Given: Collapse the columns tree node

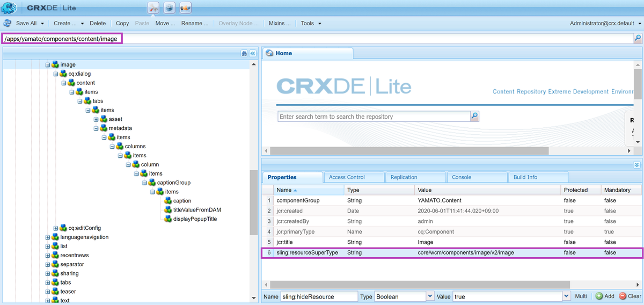Looking at the screenshot, I should tap(112, 146).
